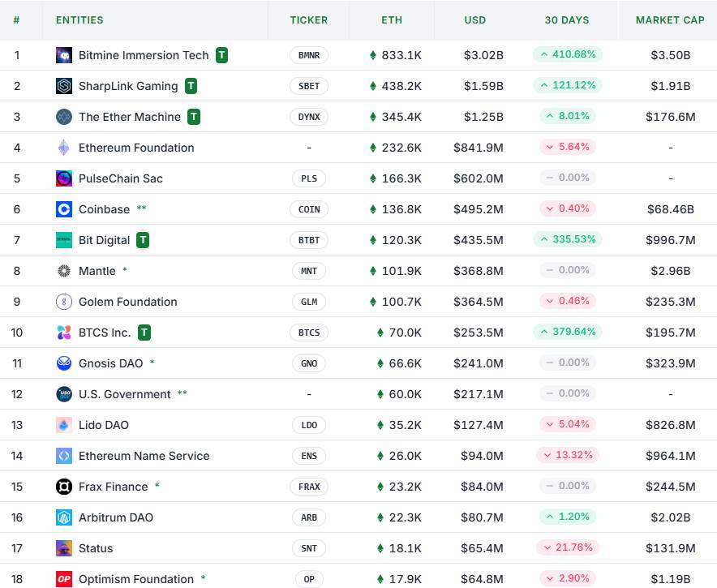The height and width of the screenshot is (588, 717).
Task: Click the Status logo icon
Action: (x=64, y=548)
